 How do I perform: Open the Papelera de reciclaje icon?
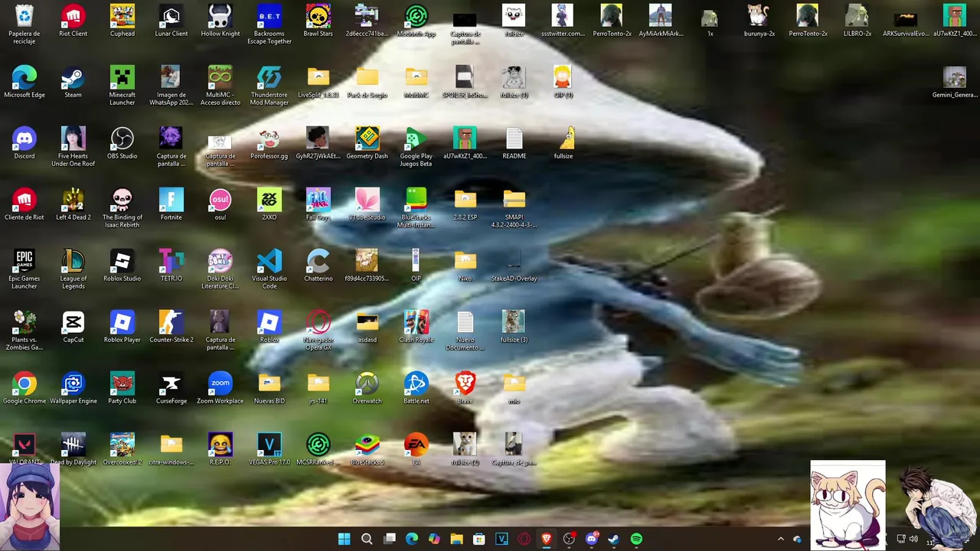(24, 24)
